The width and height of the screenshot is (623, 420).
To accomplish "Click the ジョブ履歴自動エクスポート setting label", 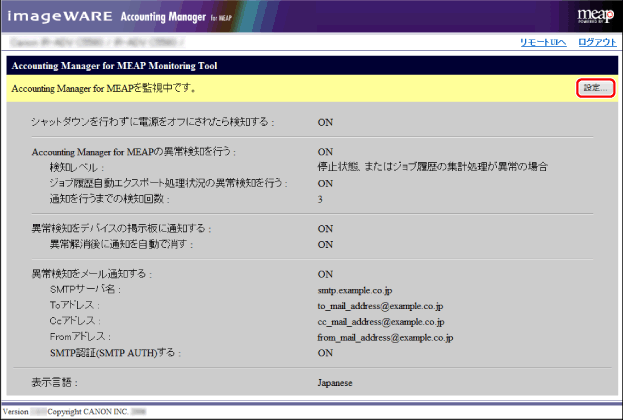I will click(x=168, y=183).
